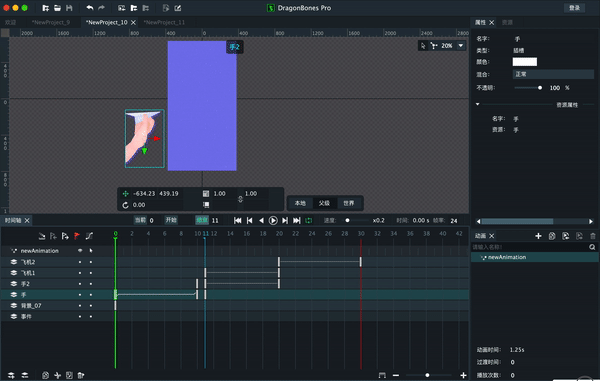Click the delete animation trash icon

pos(593,236)
